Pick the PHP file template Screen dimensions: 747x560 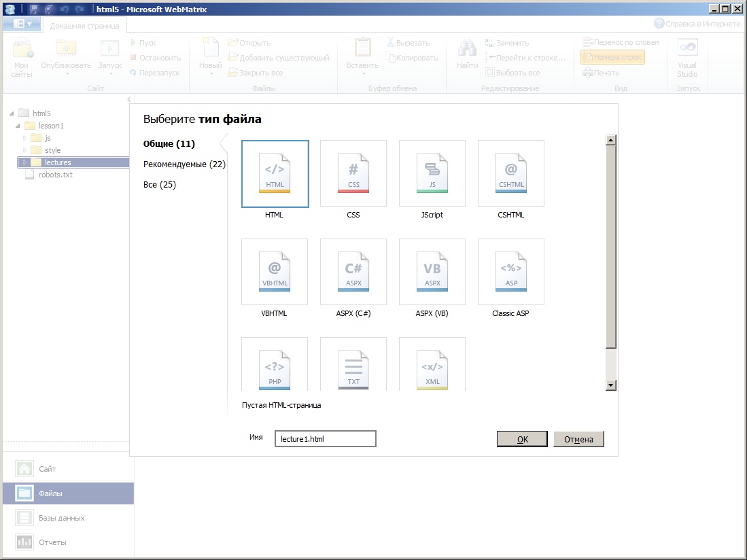[x=275, y=364]
